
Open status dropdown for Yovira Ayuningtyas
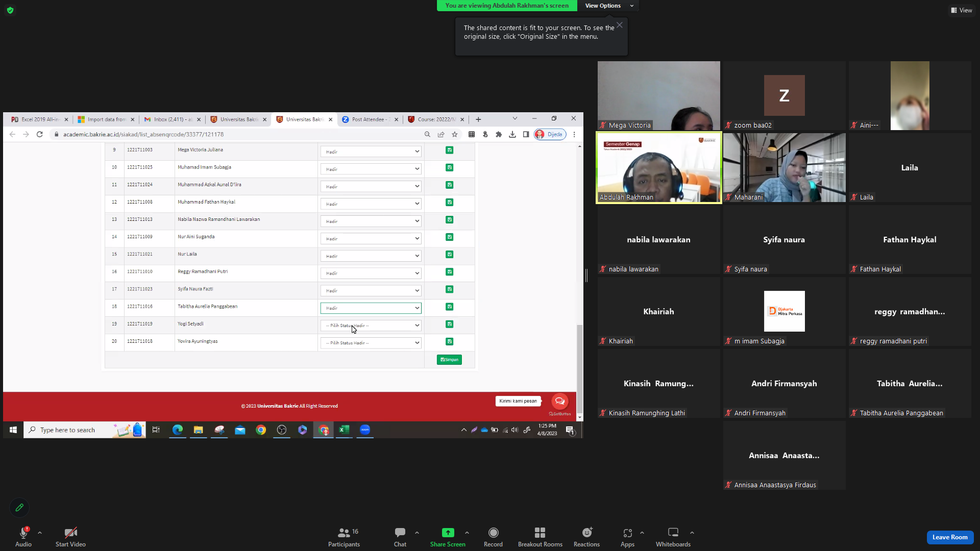coord(371,343)
